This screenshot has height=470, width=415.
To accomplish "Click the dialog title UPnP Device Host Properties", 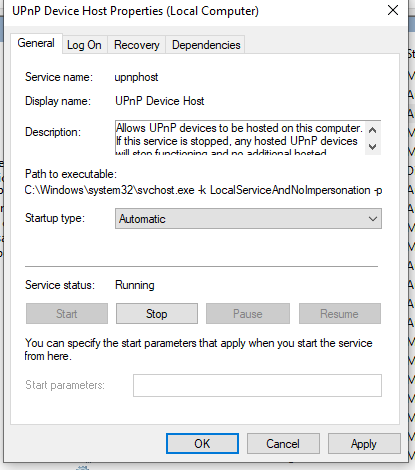I will [135, 11].
